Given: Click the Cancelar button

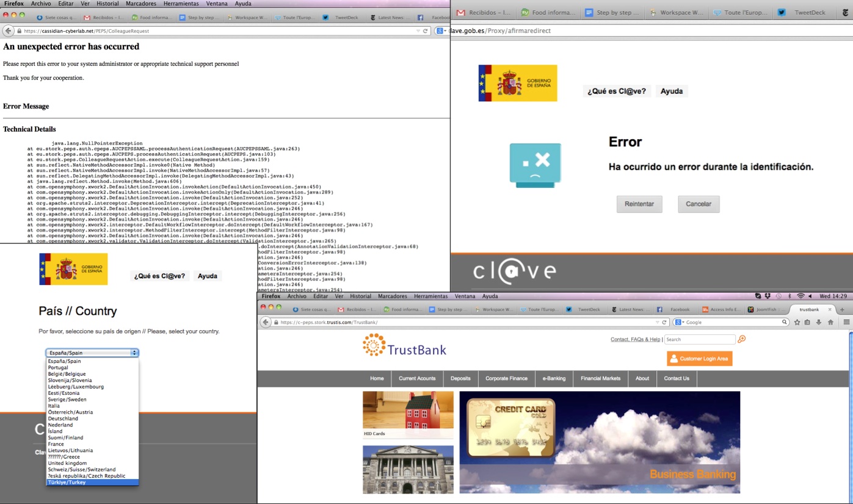Looking at the screenshot, I should [x=699, y=204].
